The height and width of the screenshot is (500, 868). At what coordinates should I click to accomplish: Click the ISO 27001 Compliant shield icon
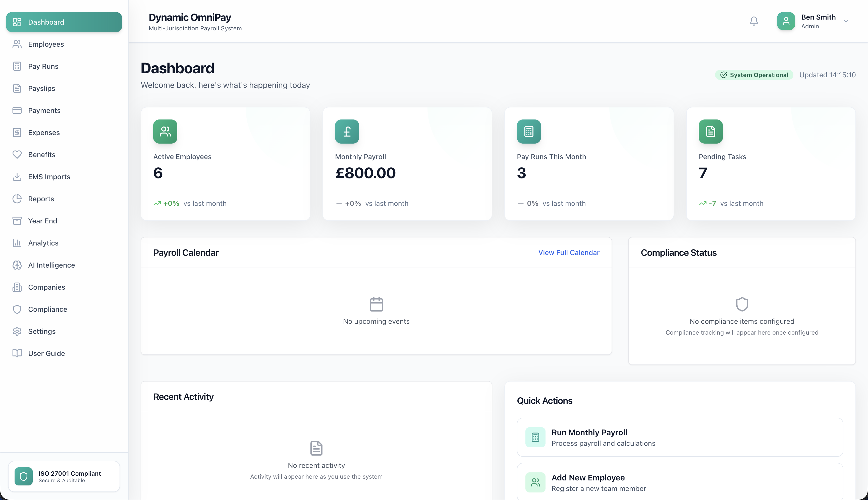24,476
